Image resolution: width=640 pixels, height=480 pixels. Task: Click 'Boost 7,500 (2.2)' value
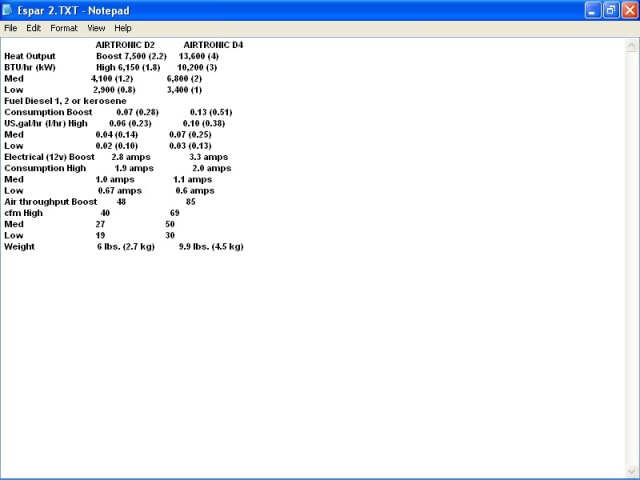click(131, 56)
